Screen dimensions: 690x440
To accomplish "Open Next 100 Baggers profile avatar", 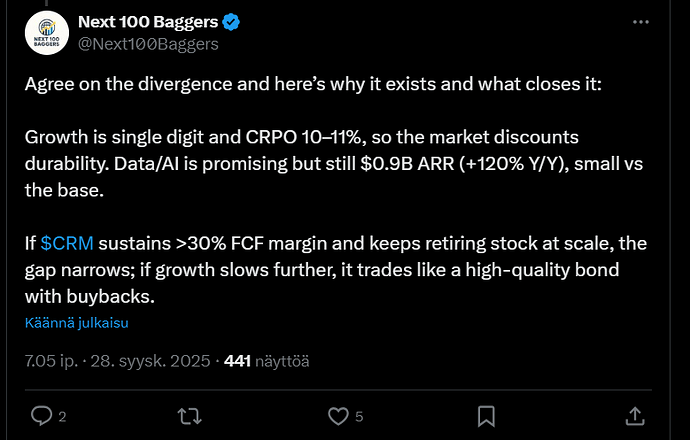I will point(47,33).
